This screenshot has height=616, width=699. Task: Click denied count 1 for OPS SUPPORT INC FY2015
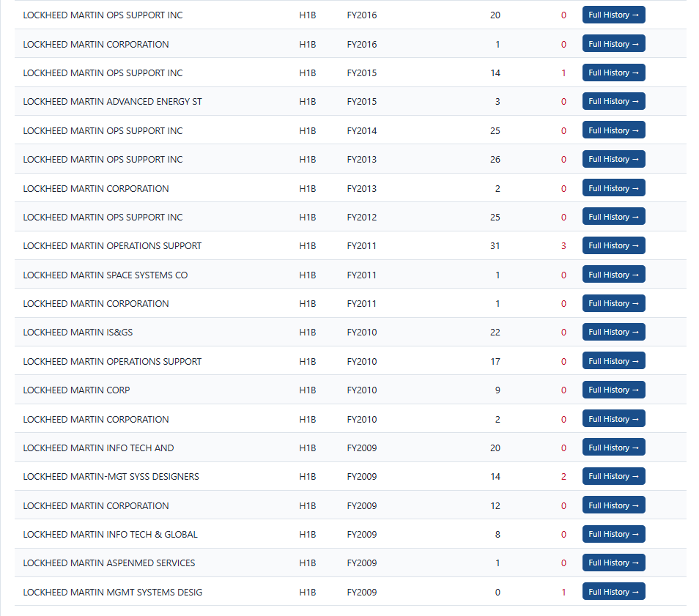point(563,73)
